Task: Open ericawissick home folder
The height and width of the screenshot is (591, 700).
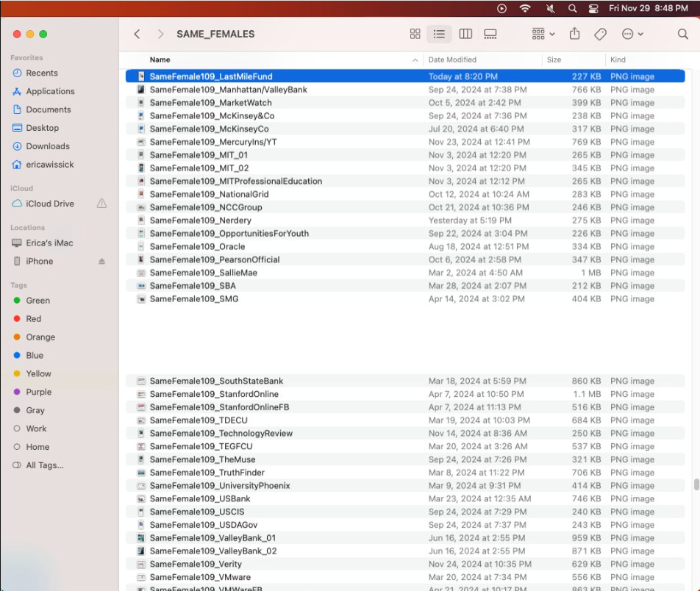Action: [49, 164]
